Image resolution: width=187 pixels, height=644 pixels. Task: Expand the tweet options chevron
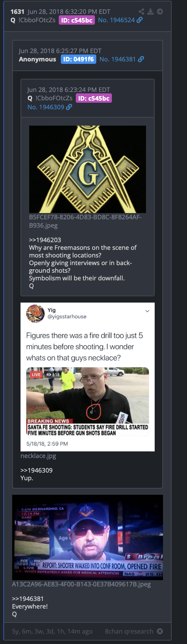pyautogui.click(x=147, y=311)
